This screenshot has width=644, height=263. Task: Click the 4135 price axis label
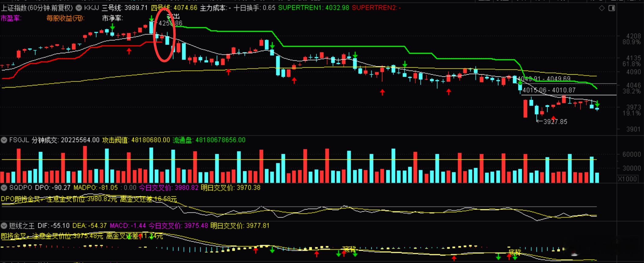pos(633,58)
